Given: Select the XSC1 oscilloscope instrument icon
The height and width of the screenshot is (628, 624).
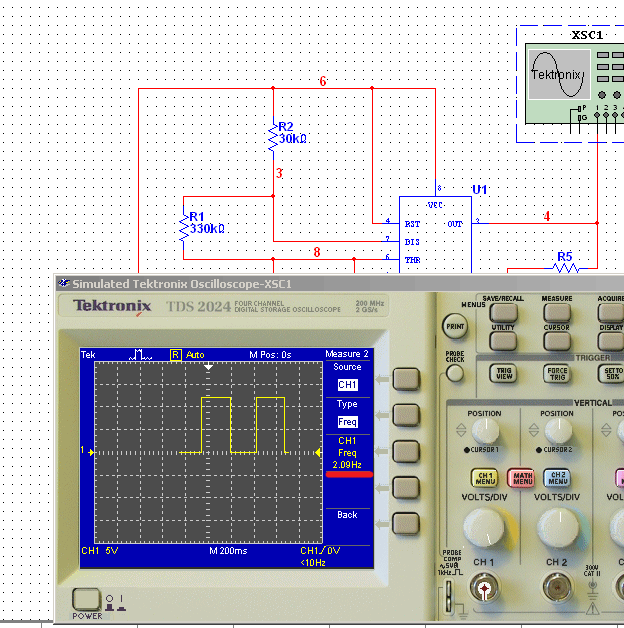Looking at the screenshot, I should click(x=574, y=83).
